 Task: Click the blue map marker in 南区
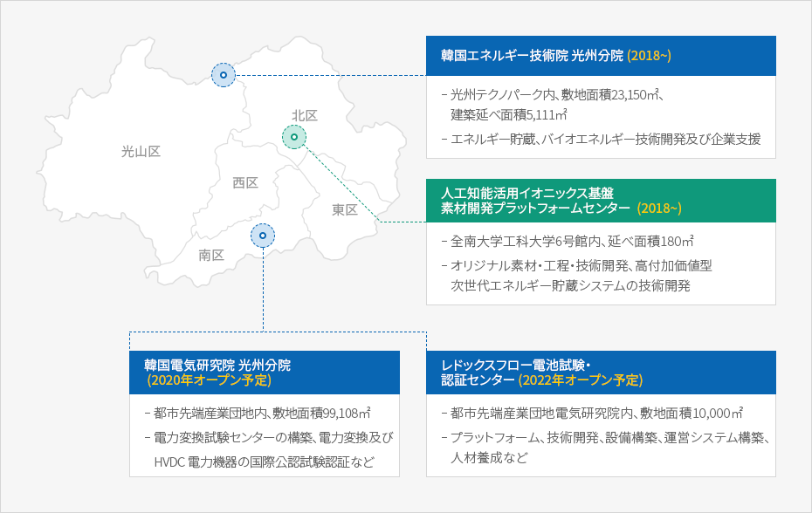[x=263, y=236]
